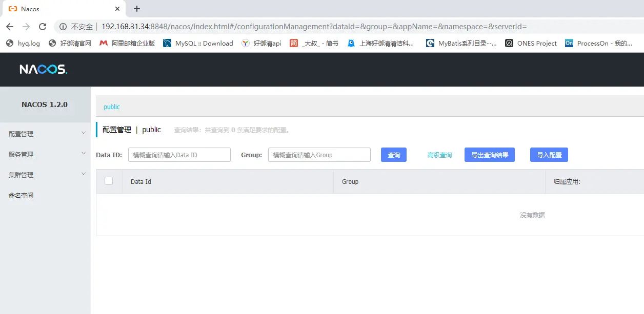The width and height of the screenshot is (644, 314).
Task: Open new browser tab with plus icon
Action: pos(137,9)
